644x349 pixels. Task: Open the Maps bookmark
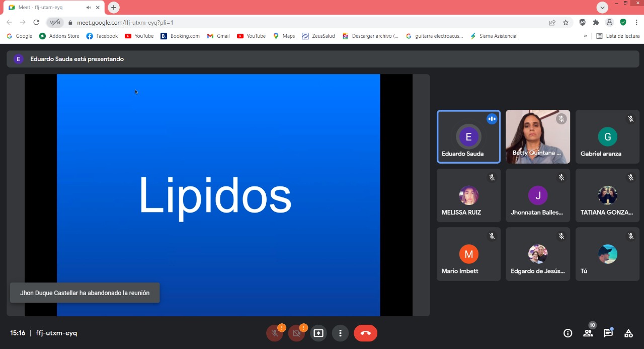click(x=284, y=36)
